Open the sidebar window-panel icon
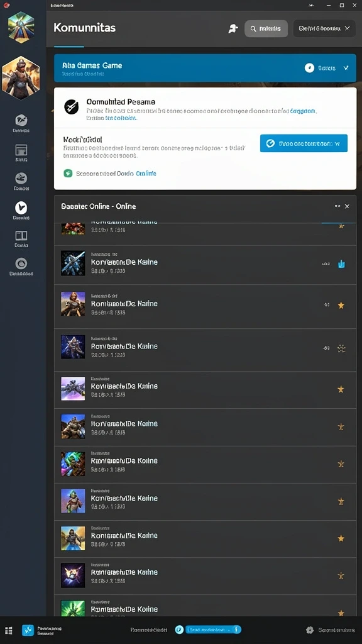362x644 pixels. coord(21,150)
